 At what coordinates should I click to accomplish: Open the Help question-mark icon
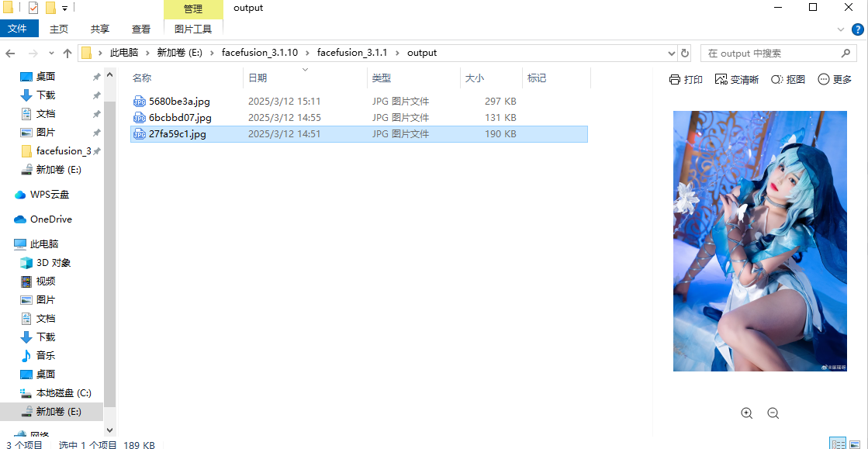pos(856,29)
